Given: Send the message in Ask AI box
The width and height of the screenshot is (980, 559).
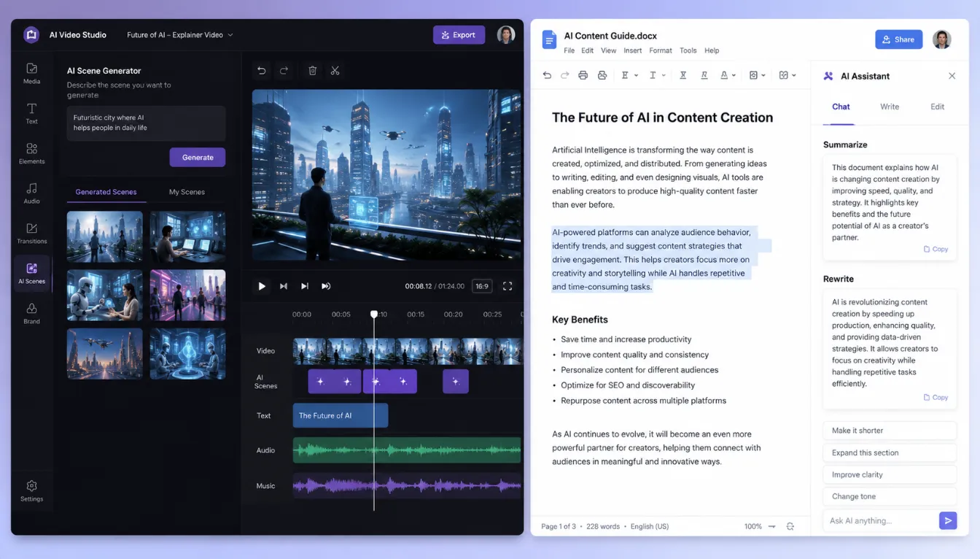Looking at the screenshot, I should [947, 520].
